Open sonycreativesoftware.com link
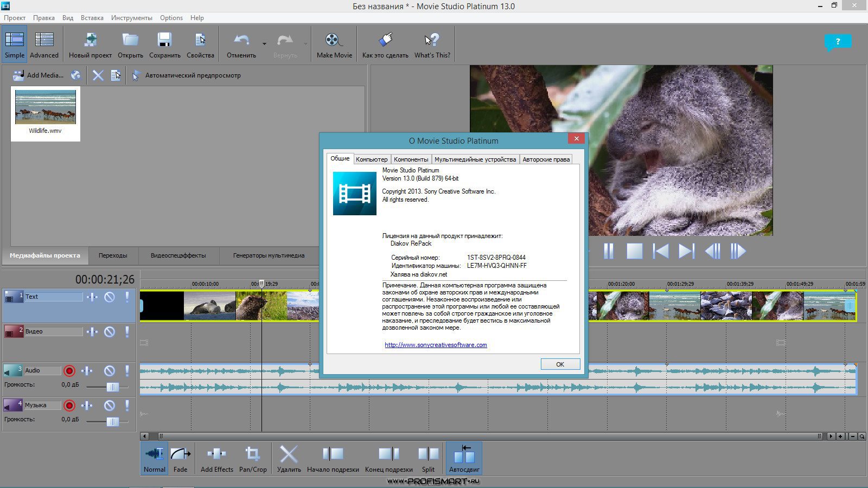The height and width of the screenshot is (488, 868). (436, 345)
